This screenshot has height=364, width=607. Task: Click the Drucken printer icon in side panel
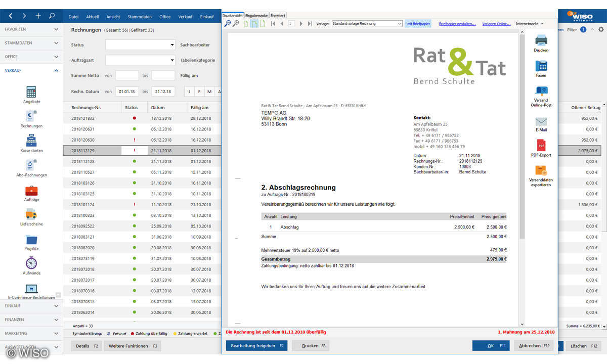point(541,40)
